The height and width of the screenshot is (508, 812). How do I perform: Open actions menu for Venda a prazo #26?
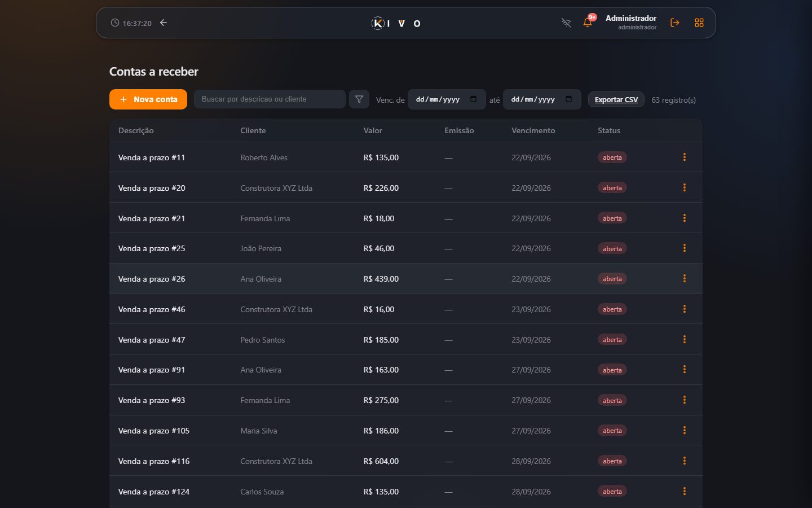pos(685,278)
